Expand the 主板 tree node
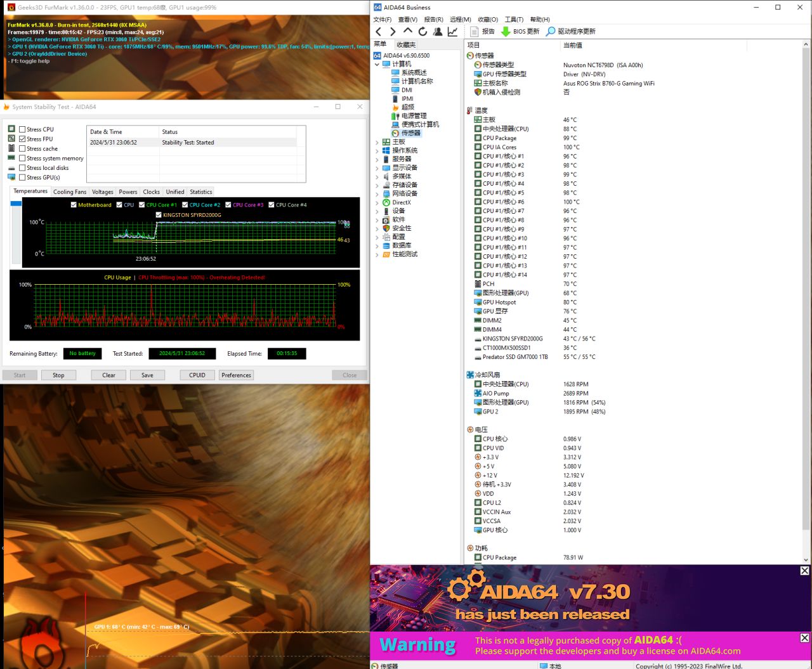812x669 pixels. 377,142
